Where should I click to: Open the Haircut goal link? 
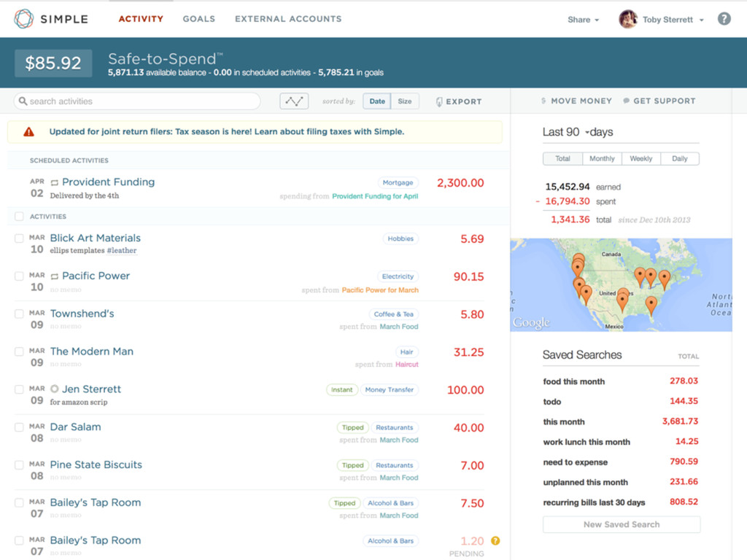click(406, 365)
